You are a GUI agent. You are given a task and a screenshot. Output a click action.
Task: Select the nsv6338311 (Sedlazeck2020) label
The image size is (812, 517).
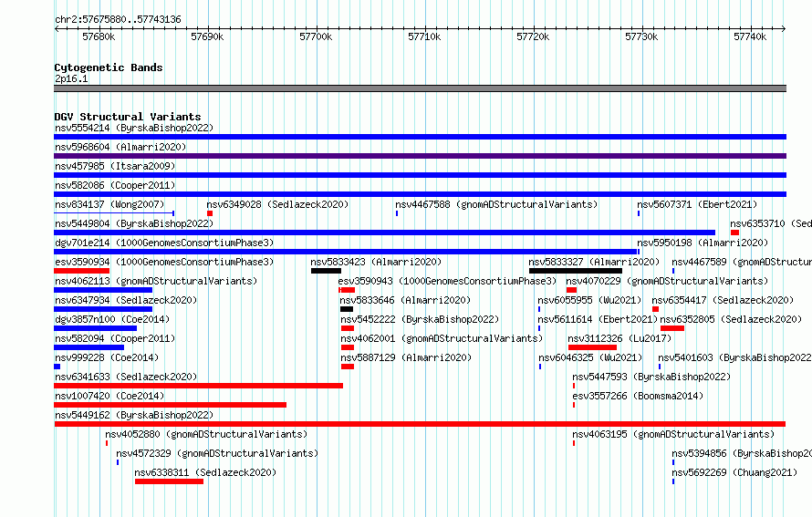click(x=205, y=472)
